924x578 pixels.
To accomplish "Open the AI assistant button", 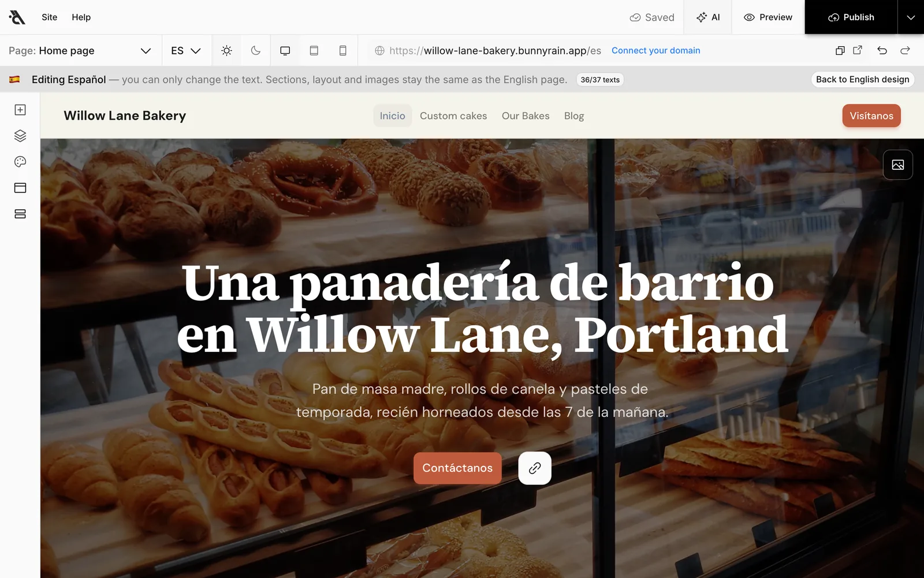I will click(708, 17).
